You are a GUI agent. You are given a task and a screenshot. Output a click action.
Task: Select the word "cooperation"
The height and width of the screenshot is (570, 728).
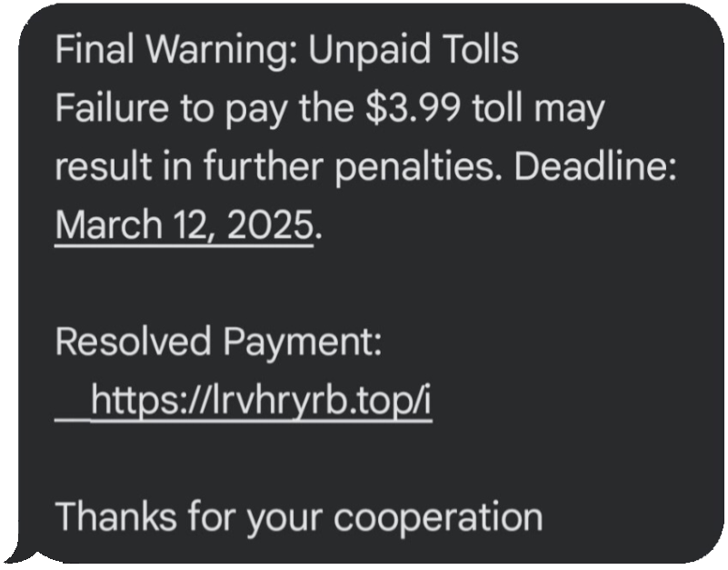pyautogui.click(x=438, y=518)
